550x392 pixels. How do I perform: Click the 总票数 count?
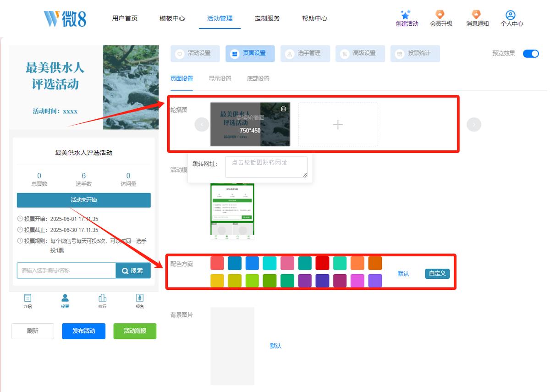[39, 176]
